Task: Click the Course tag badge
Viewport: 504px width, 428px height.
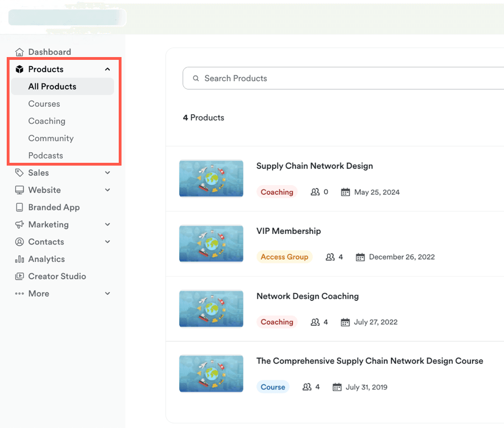Action: click(273, 387)
